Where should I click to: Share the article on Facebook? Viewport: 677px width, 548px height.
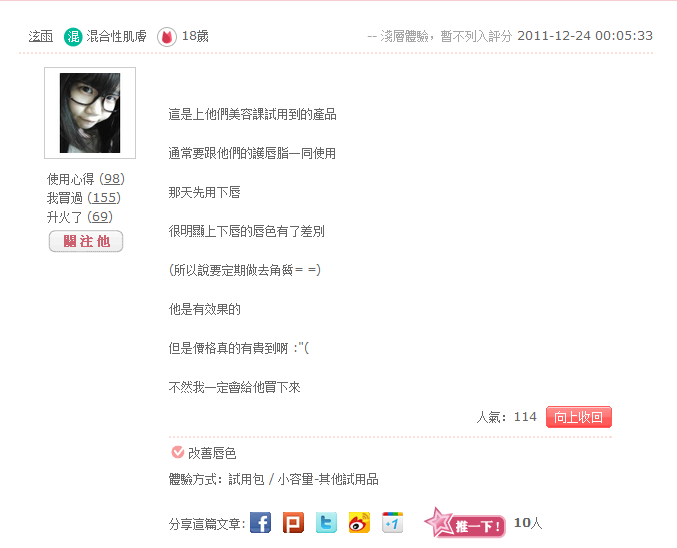(260, 523)
